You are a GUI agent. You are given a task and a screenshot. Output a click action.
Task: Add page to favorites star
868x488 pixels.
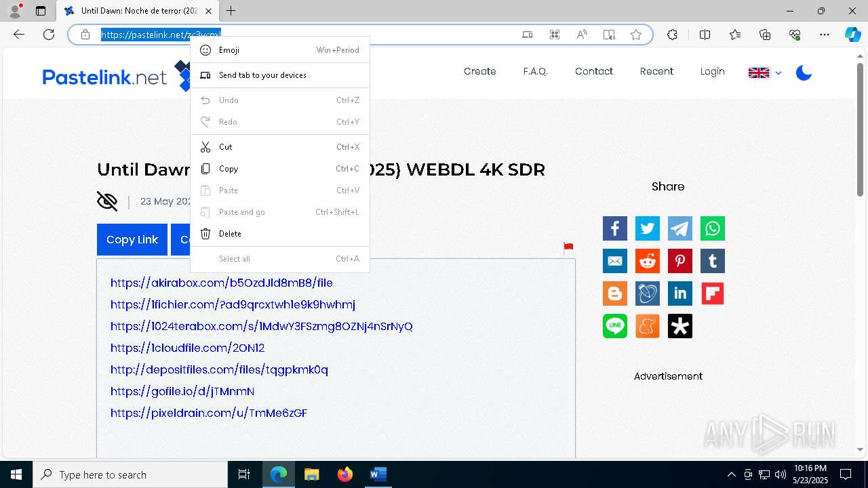tap(636, 35)
